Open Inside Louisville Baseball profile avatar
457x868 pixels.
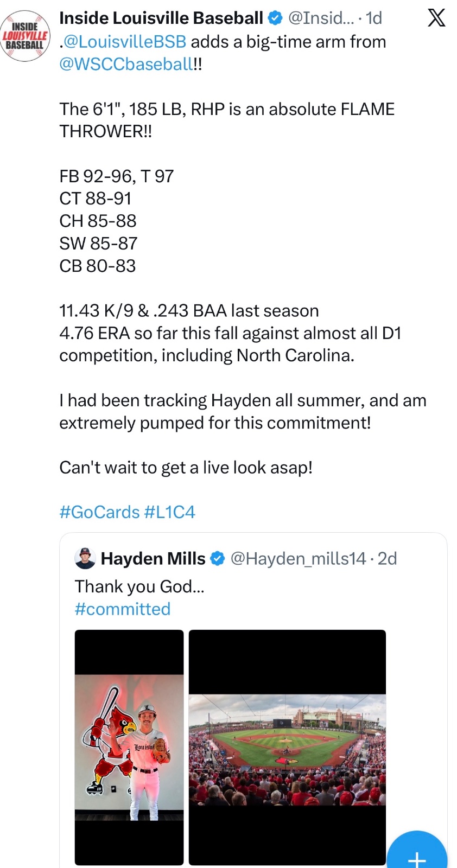25,36
